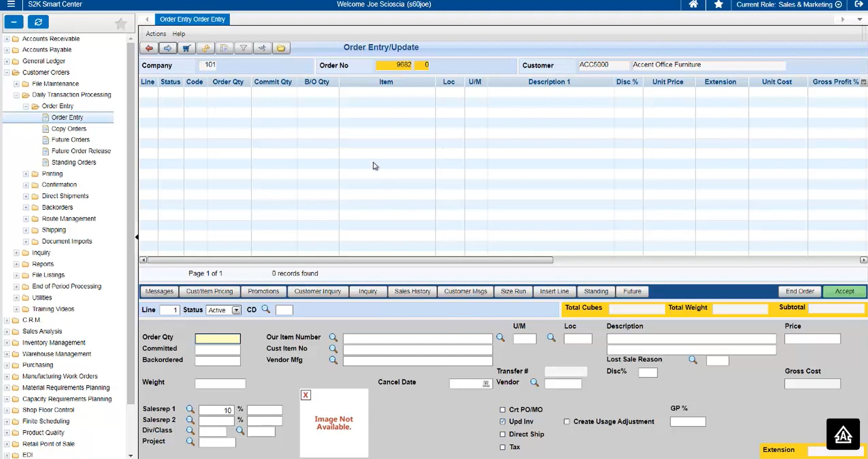This screenshot has width=868, height=459.
Task: Click the grid horizontal scrollbar thumb
Action: click(350, 260)
